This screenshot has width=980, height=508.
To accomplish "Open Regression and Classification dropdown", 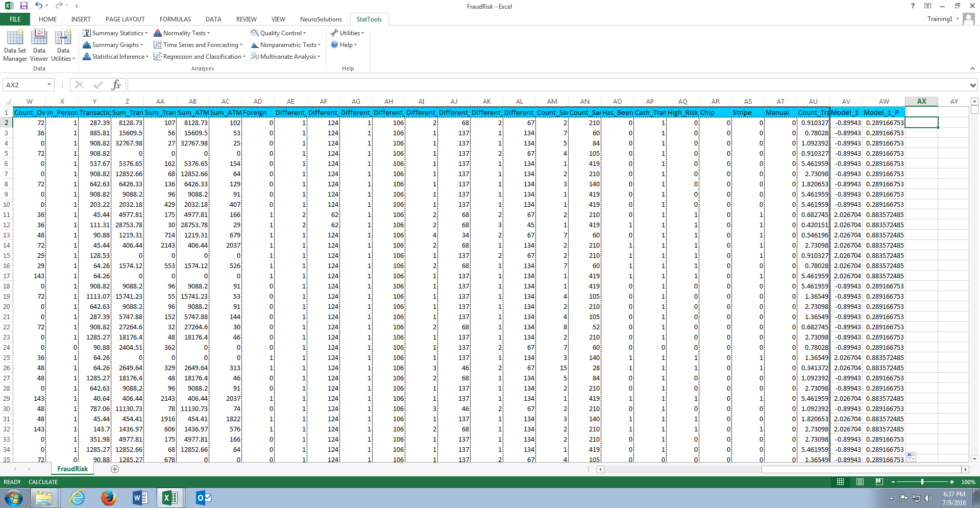I will pyautogui.click(x=200, y=57).
